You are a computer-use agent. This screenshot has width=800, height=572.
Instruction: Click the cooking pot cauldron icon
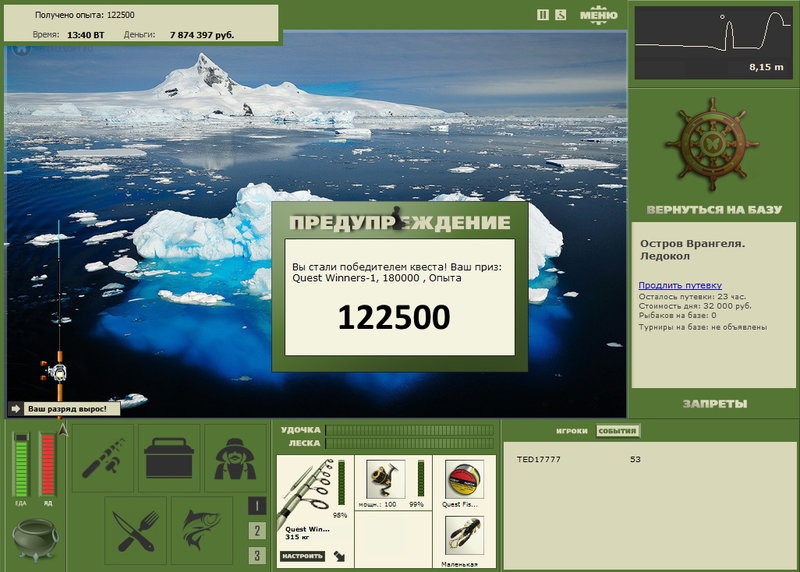pyautogui.click(x=35, y=538)
